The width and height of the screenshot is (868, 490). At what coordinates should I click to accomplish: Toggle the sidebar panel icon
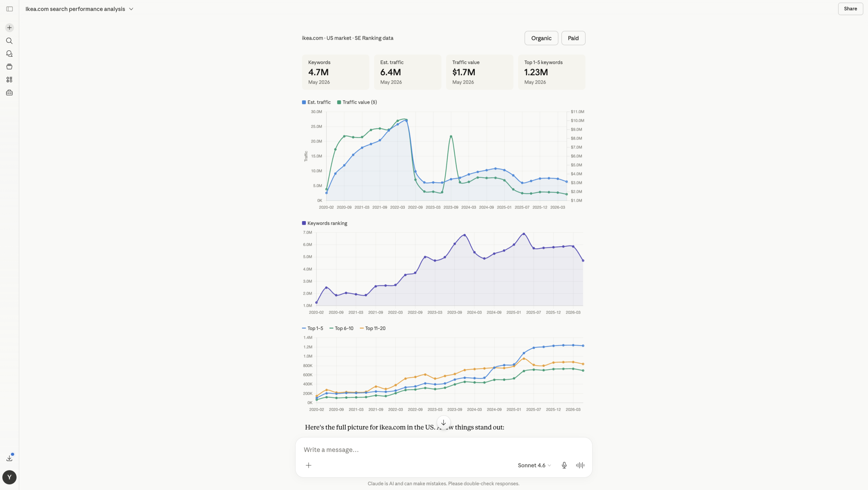tap(9, 9)
